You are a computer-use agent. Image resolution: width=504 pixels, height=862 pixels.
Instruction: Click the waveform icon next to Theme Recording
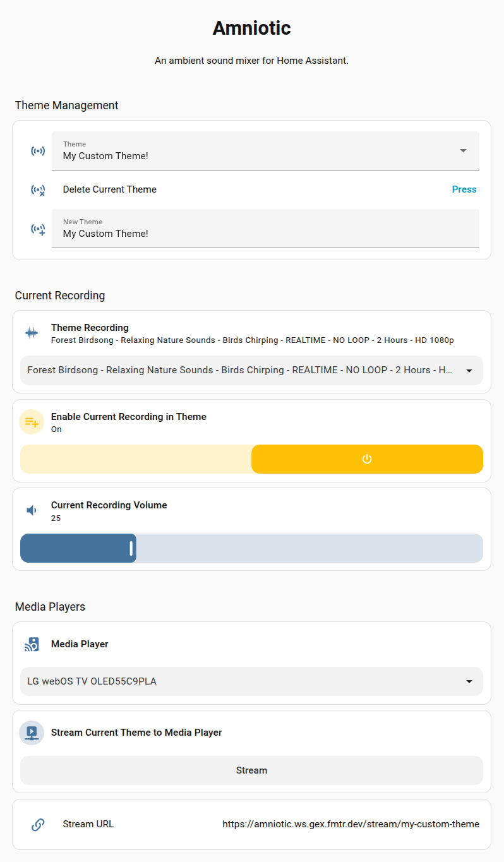click(32, 333)
